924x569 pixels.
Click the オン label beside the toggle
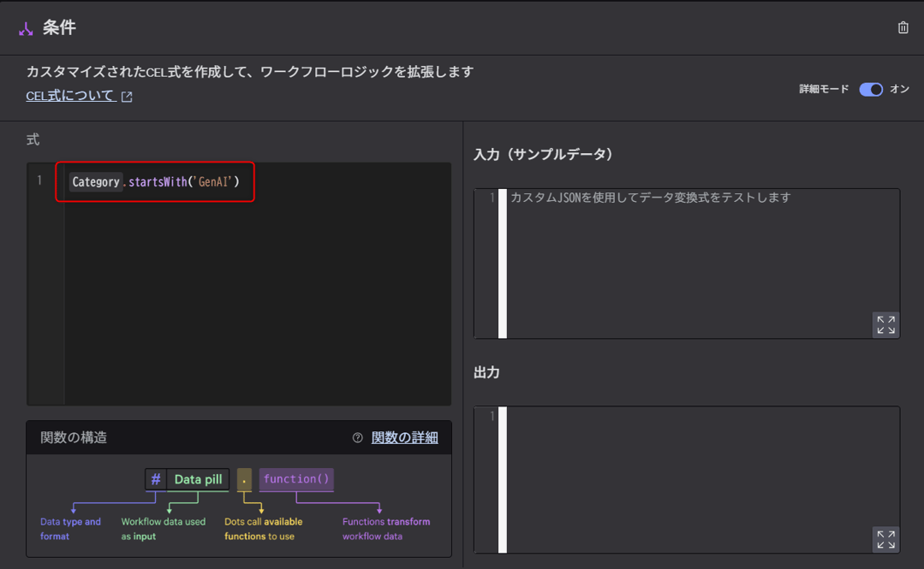coord(902,89)
